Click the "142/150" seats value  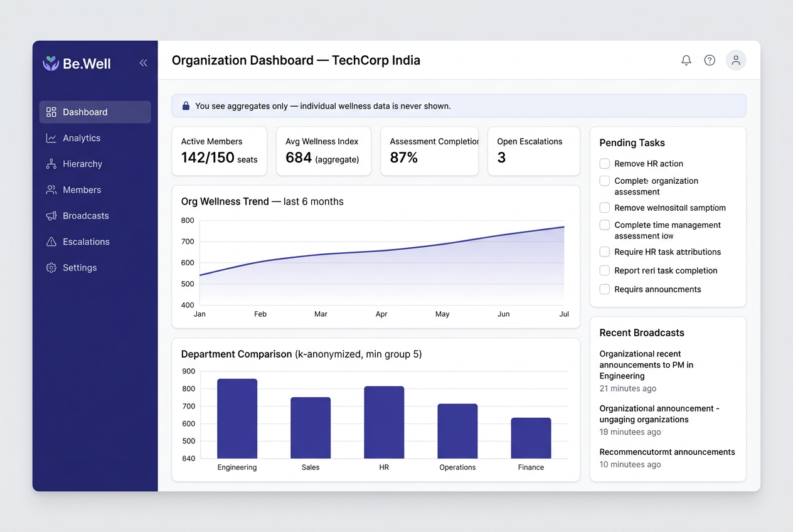pos(208,158)
